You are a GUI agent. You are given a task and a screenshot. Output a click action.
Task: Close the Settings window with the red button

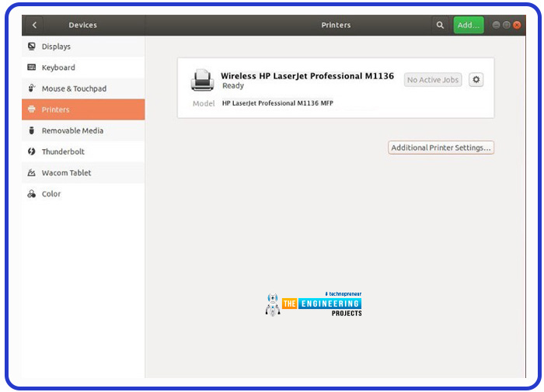pyautogui.click(x=517, y=25)
